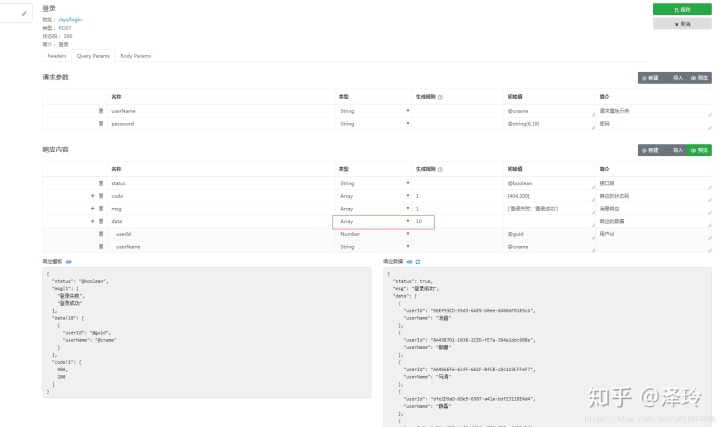Delete the code response row
Screen dimensions: 720x427
tap(101, 196)
